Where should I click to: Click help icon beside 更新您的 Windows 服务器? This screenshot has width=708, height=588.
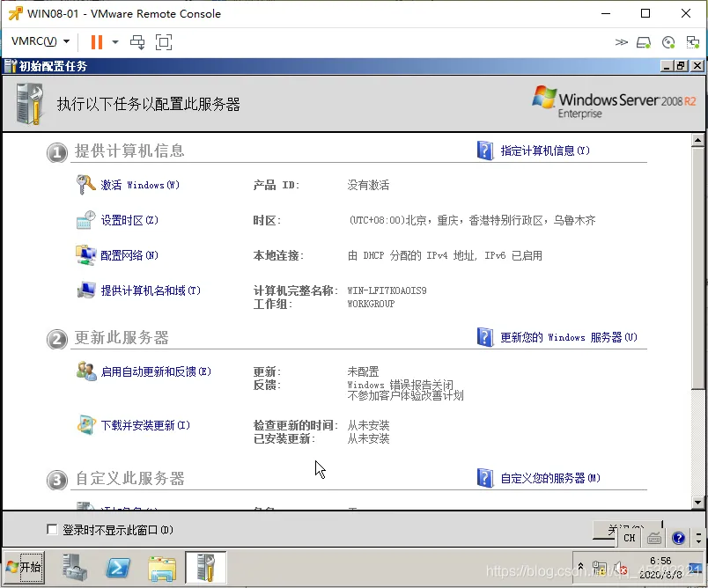pos(485,337)
